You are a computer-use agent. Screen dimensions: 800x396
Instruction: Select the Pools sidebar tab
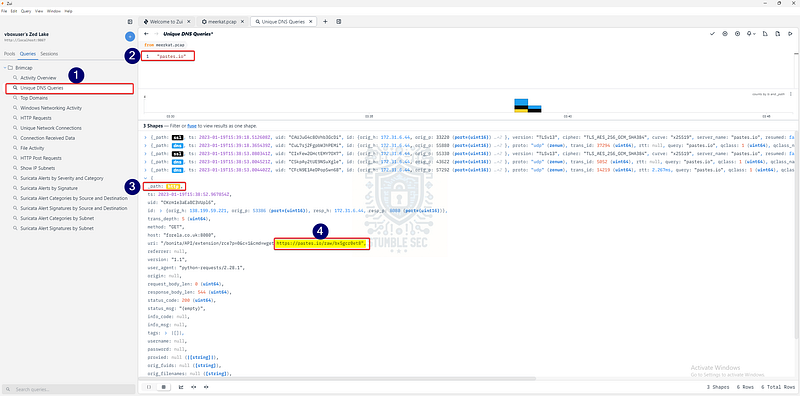click(x=9, y=54)
